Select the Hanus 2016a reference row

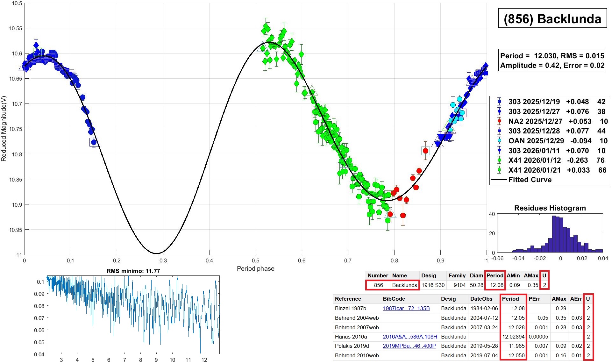(351, 337)
